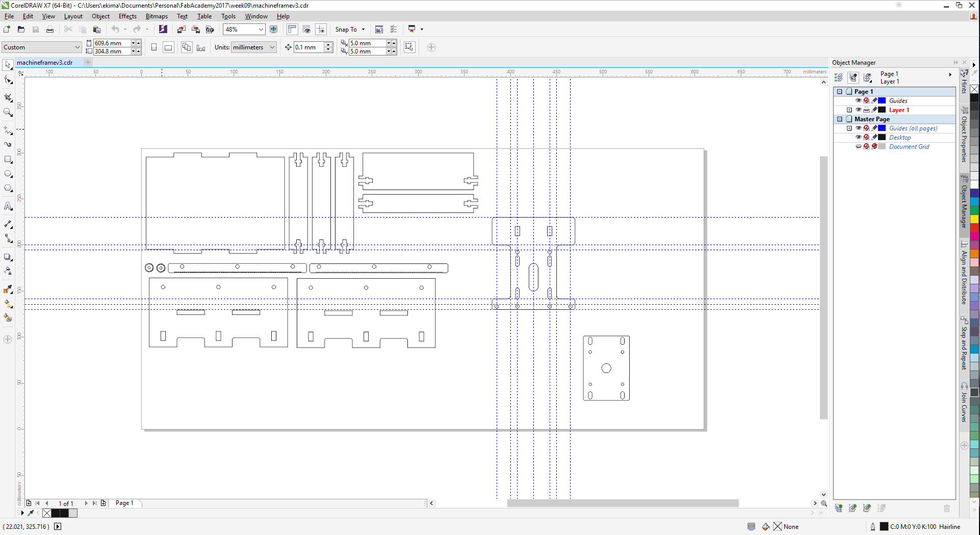
Task: Expand Guides (all pages) layer
Action: click(849, 128)
